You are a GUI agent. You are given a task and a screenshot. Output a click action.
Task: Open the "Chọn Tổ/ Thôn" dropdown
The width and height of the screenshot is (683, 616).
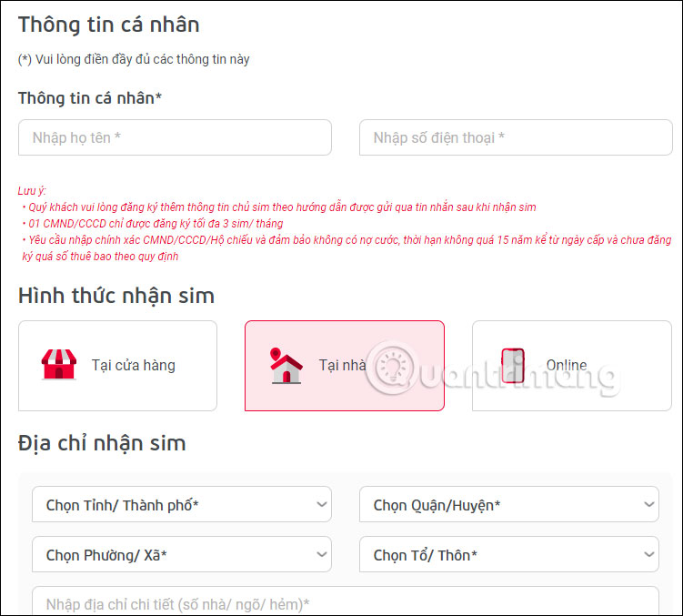[508, 554]
